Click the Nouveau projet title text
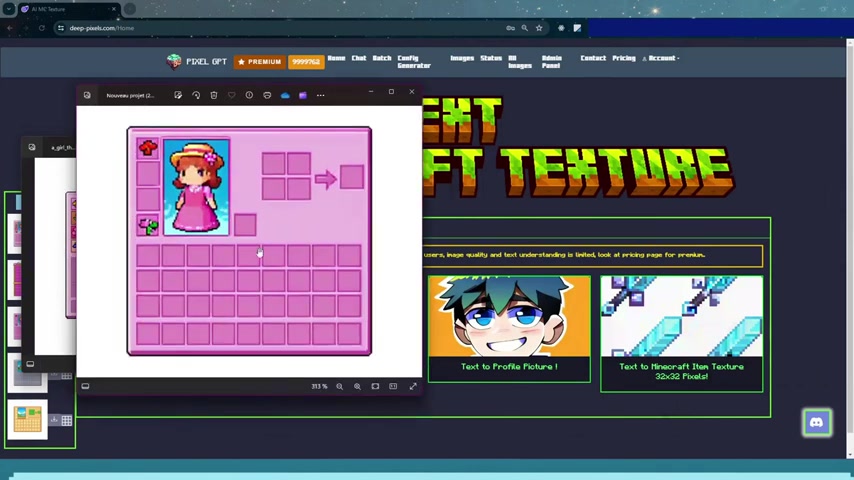Viewport: 854px width, 480px height. pyautogui.click(x=130, y=95)
